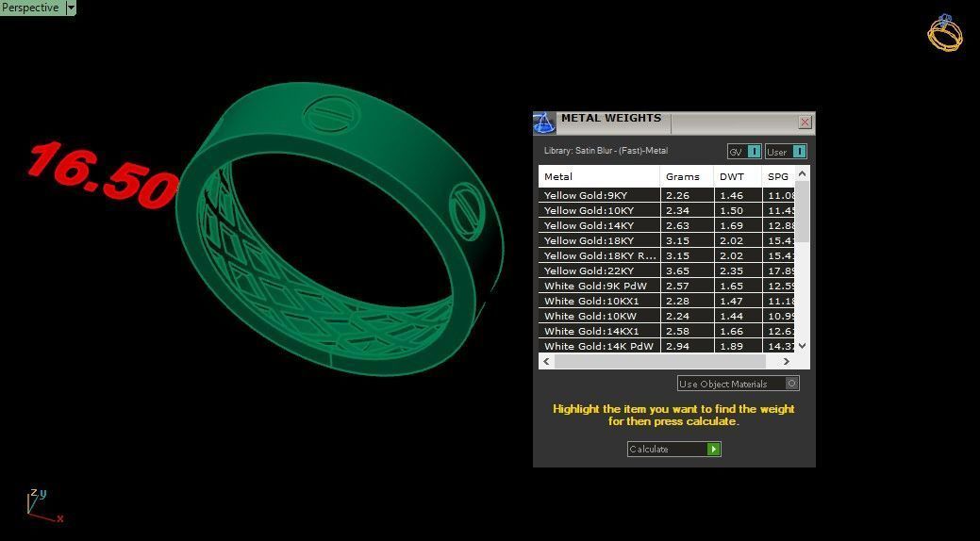
Task: Click the 3.65 grams cell
Action: point(687,270)
